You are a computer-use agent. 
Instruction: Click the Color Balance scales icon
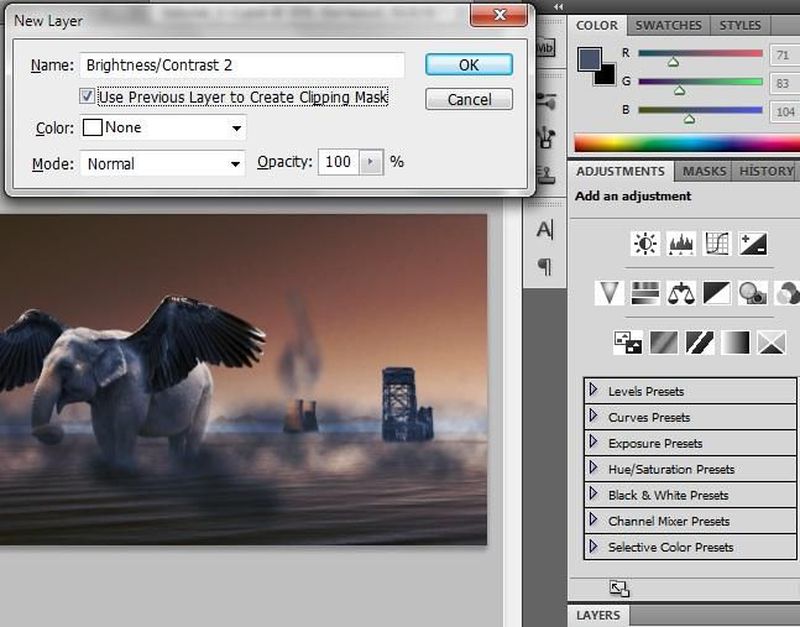pyautogui.click(x=681, y=292)
